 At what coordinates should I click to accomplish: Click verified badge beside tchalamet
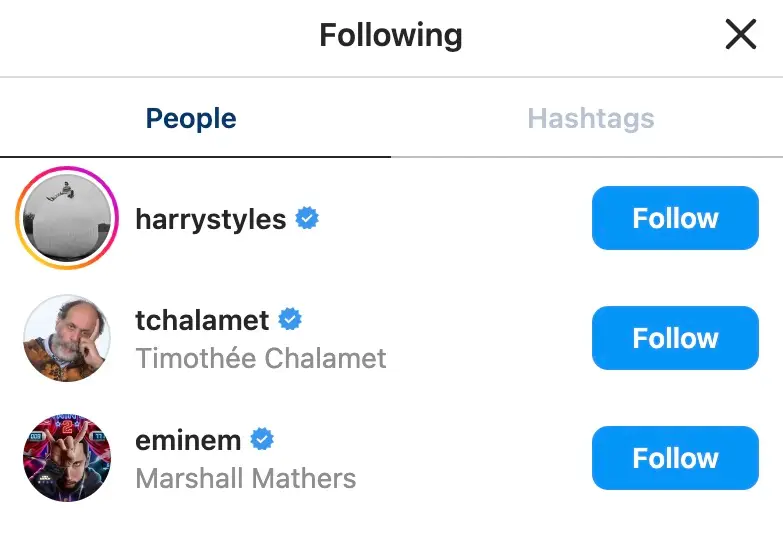pos(290,319)
